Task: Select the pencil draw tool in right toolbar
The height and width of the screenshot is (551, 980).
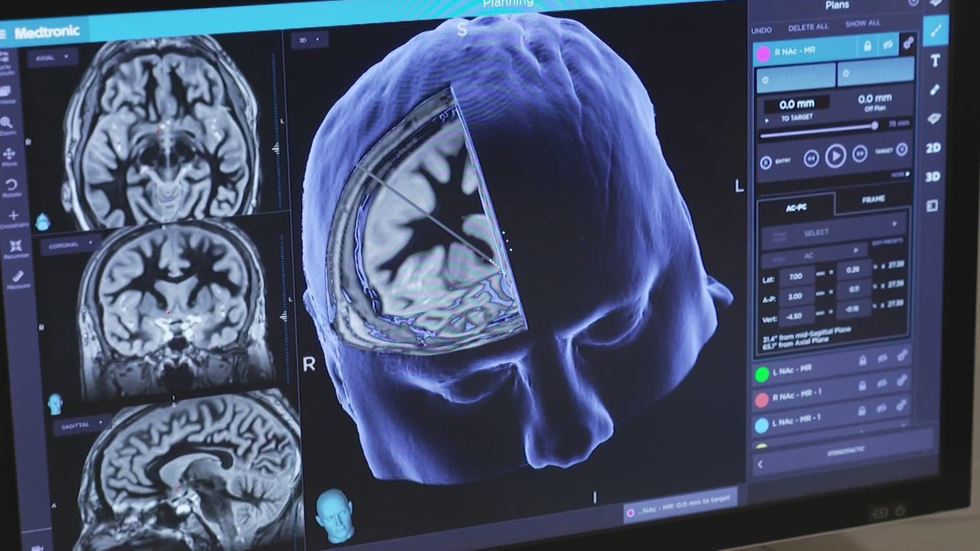Action: pyautogui.click(x=935, y=90)
